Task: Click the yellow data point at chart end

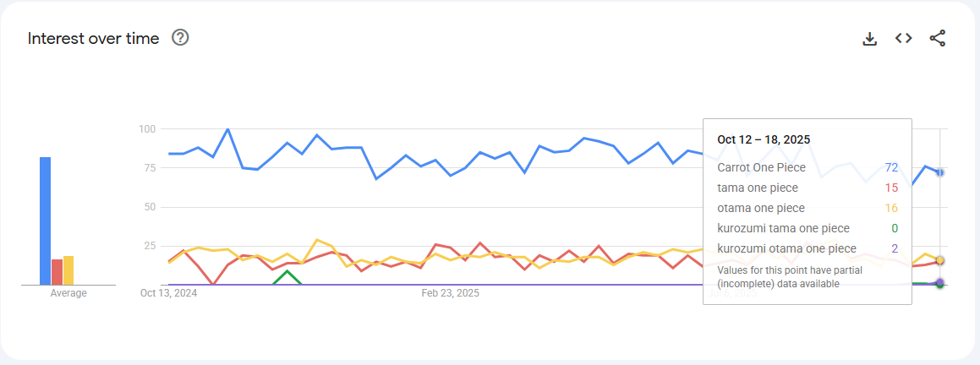Action: click(x=939, y=260)
